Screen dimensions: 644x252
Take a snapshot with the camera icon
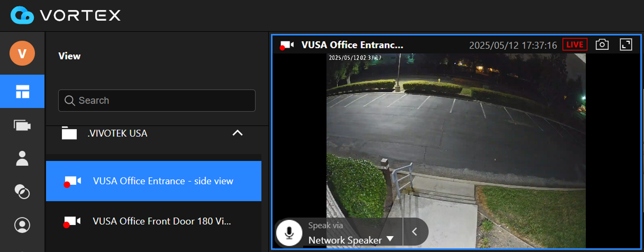coord(602,45)
